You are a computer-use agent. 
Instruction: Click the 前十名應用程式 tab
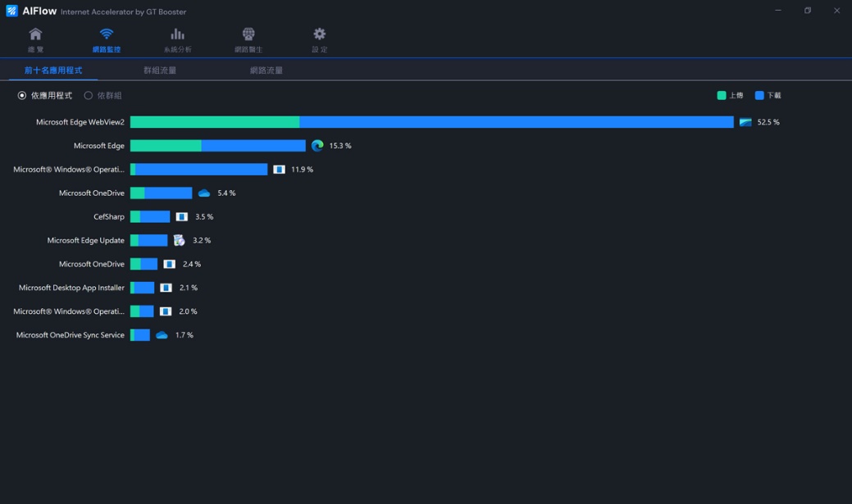click(53, 70)
